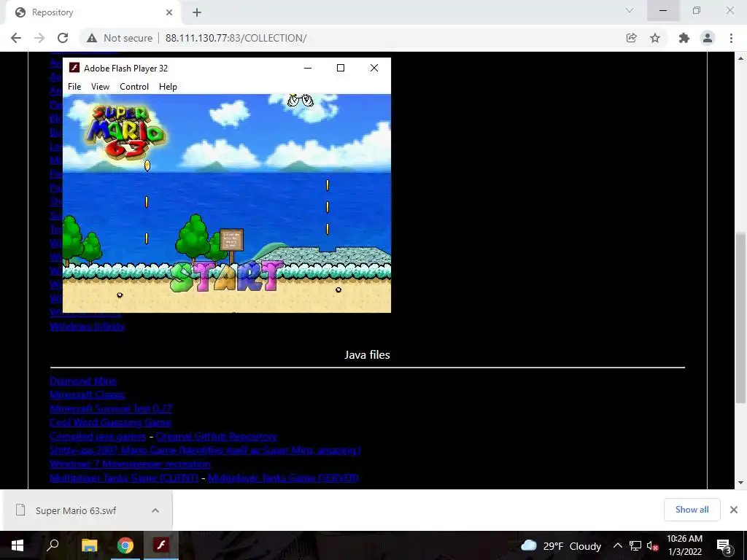This screenshot has height=560, width=747.
Task: Open the Flash Player File menu
Action: 74,87
